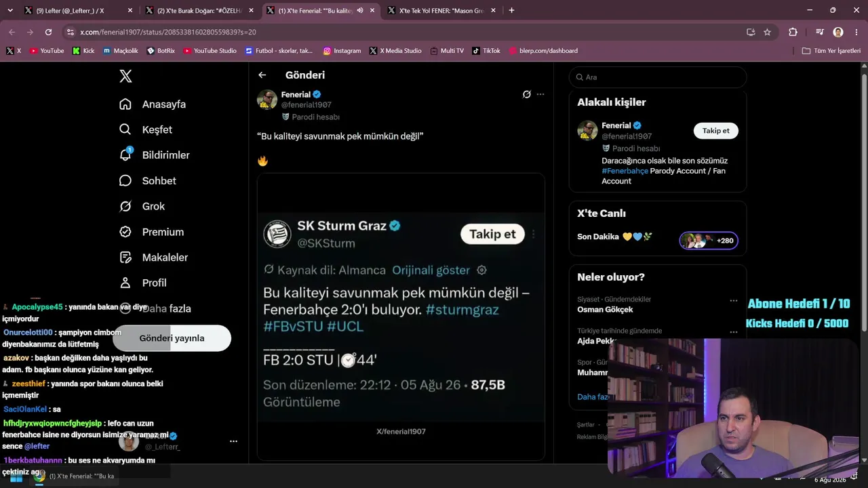The height and width of the screenshot is (488, 868).
Task: Open the Kick bookmark
Action: coord(83,51)
